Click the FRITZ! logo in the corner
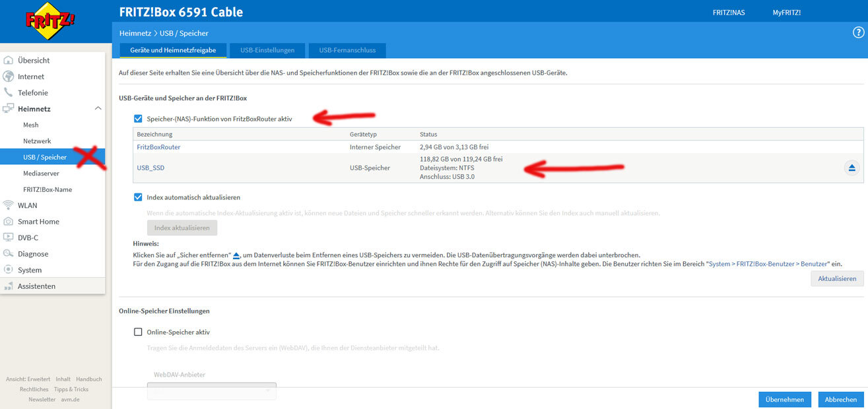Viewport: 868px width, 409px height. (50, 20)
